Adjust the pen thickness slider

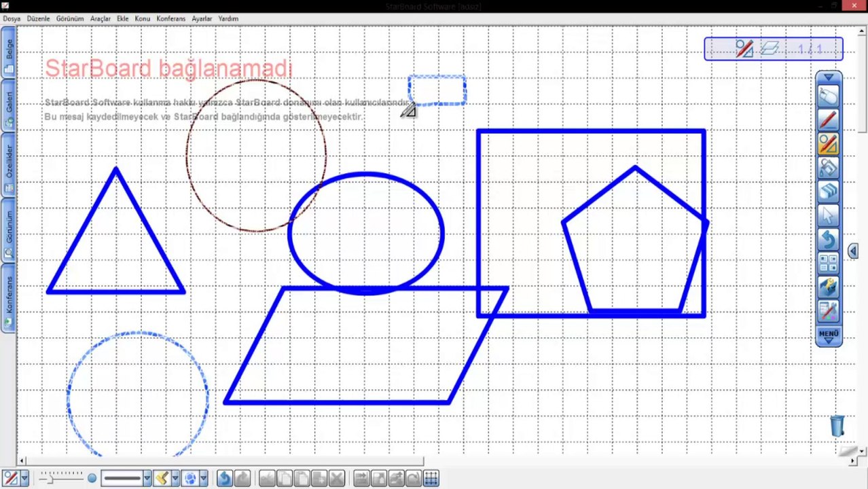(x=62, y=478)
